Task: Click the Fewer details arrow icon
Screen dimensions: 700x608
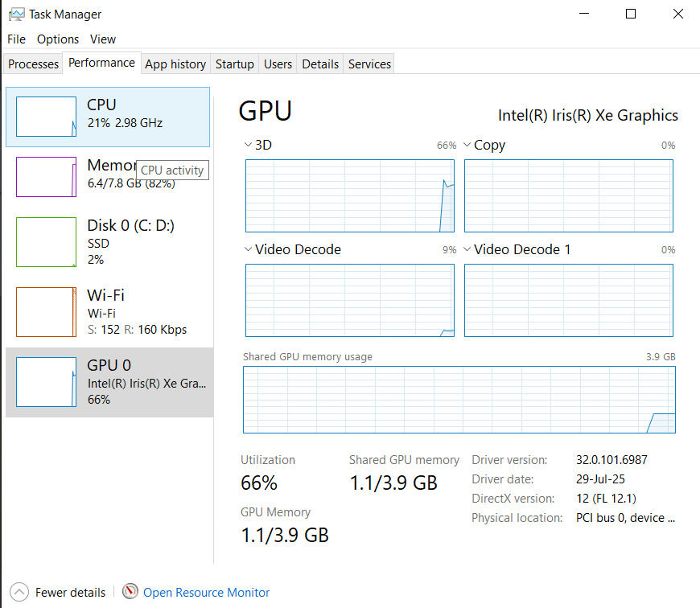Action: 19,592
